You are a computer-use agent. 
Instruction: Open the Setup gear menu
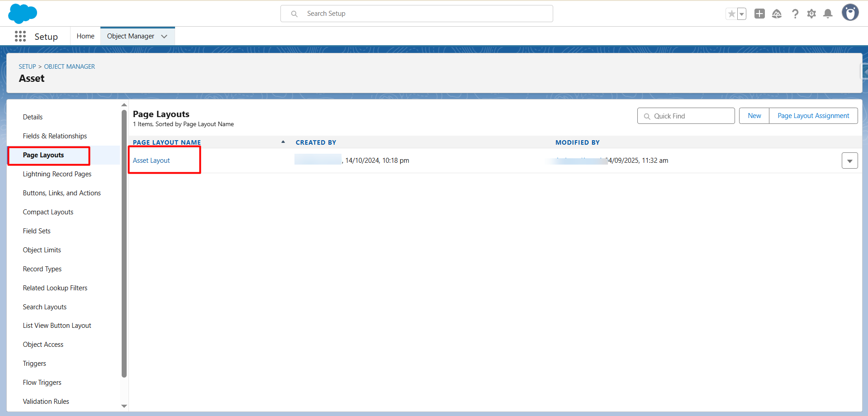[811, 14]
